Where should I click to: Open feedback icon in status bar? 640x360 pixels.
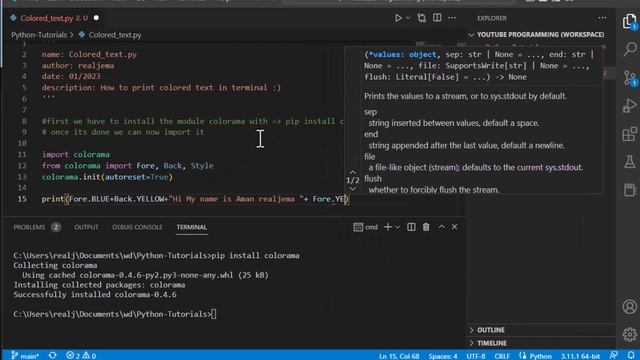613,356
